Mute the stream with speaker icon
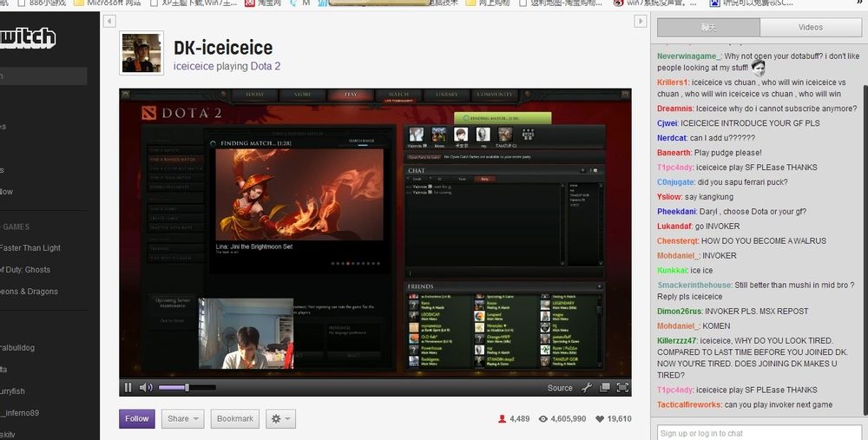Screen dimensions: 868x440 pos(146,387)
